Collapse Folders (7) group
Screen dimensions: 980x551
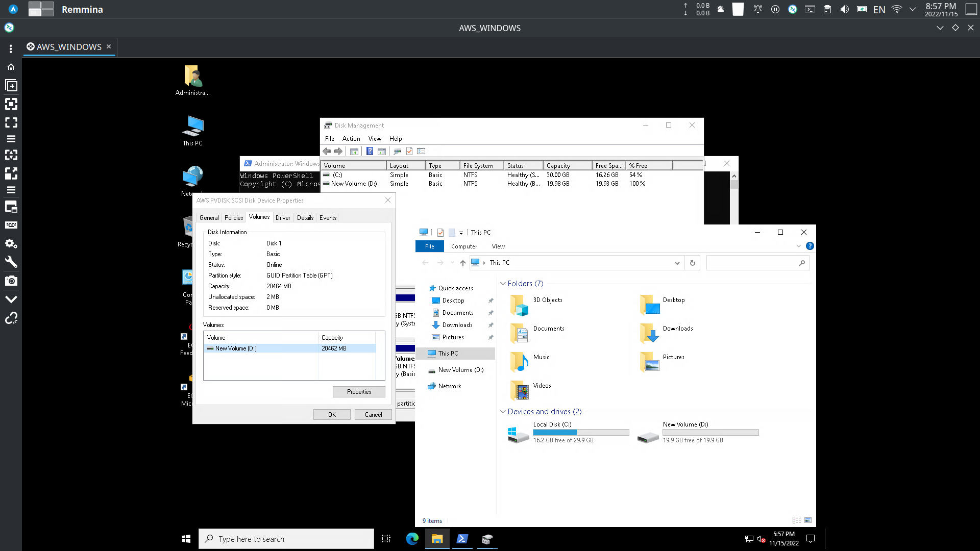pyautogui.click(x=503, y=284)
